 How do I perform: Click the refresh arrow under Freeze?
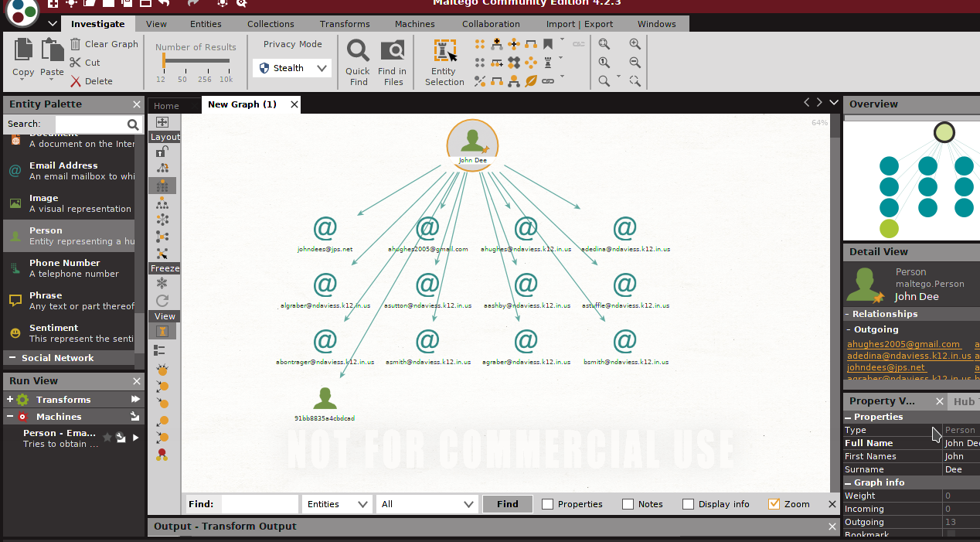tap(162, 301)
